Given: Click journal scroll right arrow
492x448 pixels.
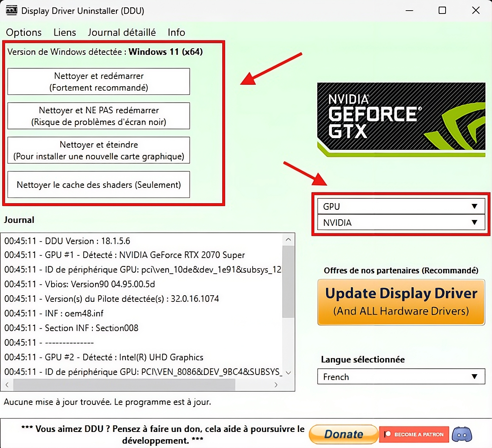Looking at the screenshot, I should (276, 385).
